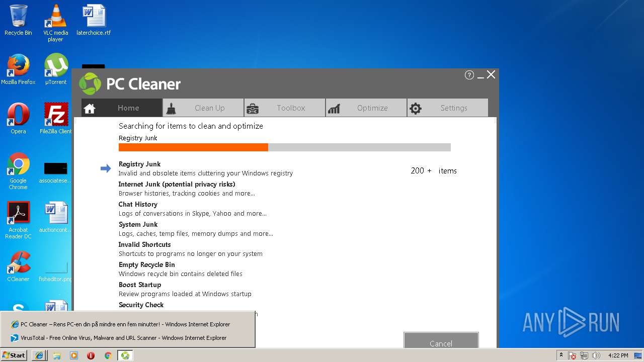
Task: Click the Recycle Bin desktop icon
Action: (18, 20)
